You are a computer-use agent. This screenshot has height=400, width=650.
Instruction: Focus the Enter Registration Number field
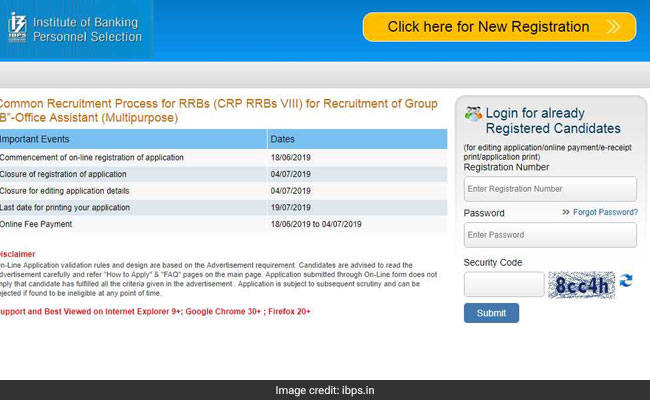tap(550, 188)
